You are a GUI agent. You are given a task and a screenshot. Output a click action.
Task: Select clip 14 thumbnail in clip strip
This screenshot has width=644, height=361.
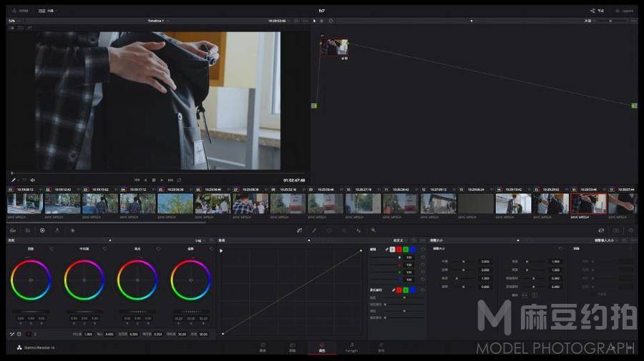point(513,204)
